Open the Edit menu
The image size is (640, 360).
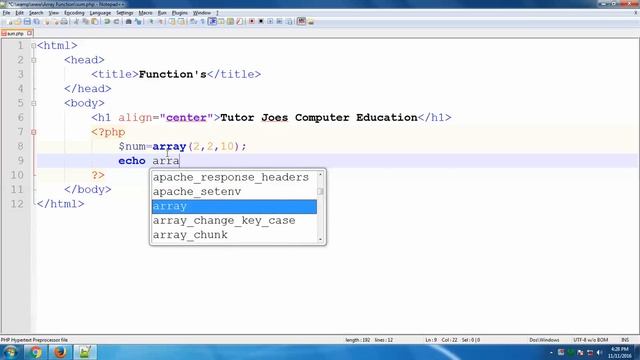19,13
